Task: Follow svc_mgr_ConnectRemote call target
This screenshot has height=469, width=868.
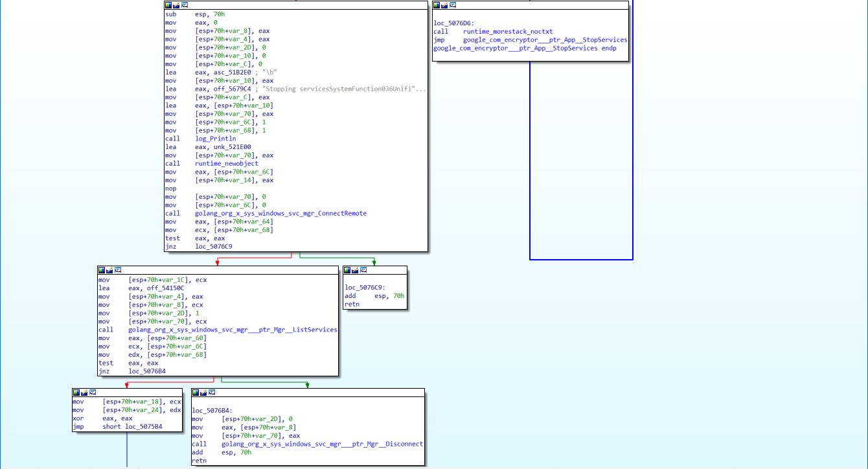Action: (280, 213)
